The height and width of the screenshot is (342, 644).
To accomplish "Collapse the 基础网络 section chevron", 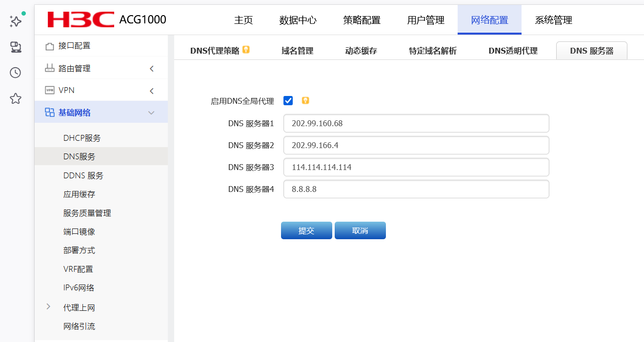I will (151, 113).
